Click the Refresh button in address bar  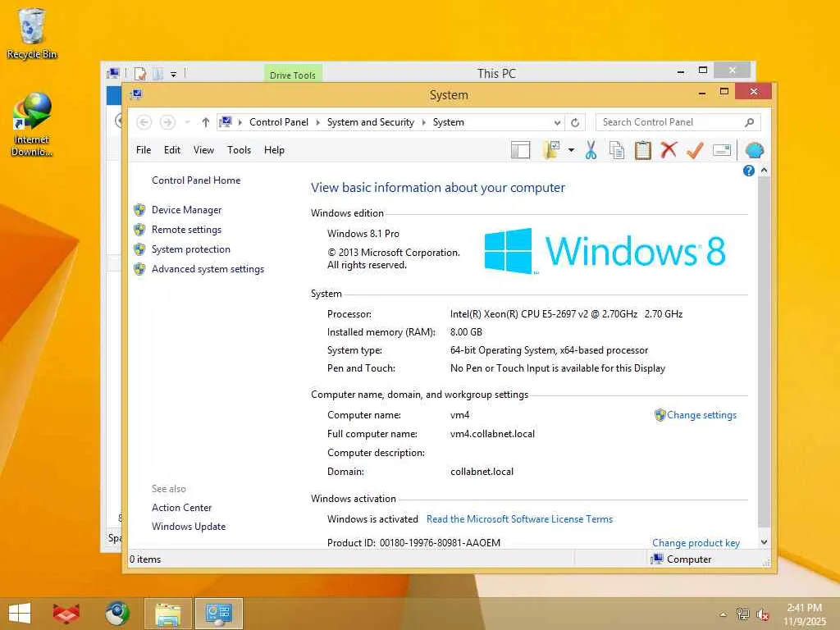pos(575,123)
